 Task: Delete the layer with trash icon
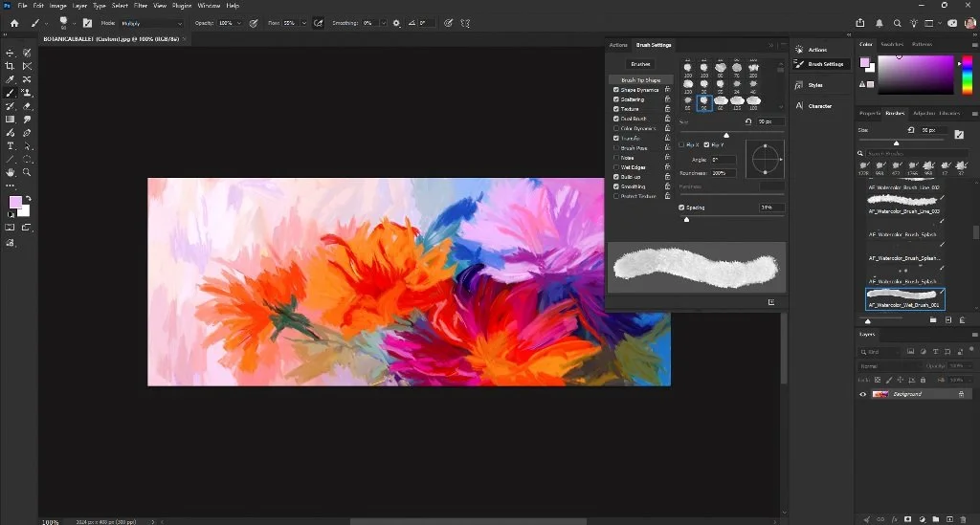click(x=963, y=518)
